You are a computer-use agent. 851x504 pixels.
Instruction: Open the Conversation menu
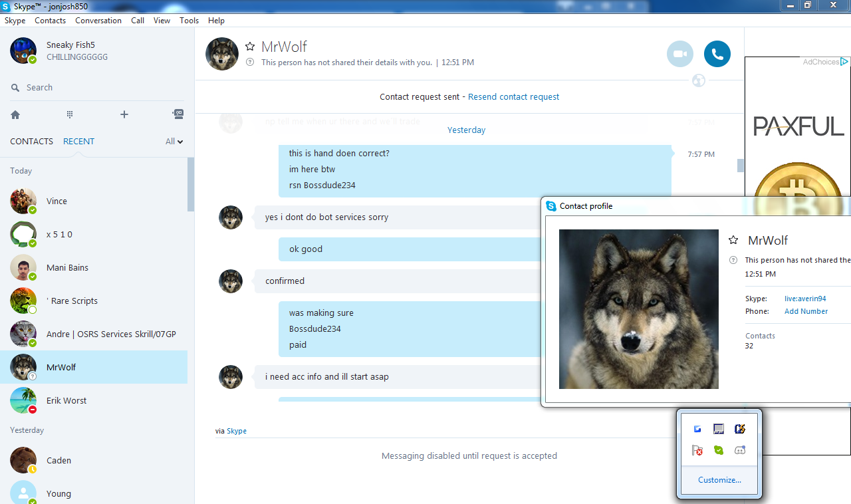coord(98,21)
